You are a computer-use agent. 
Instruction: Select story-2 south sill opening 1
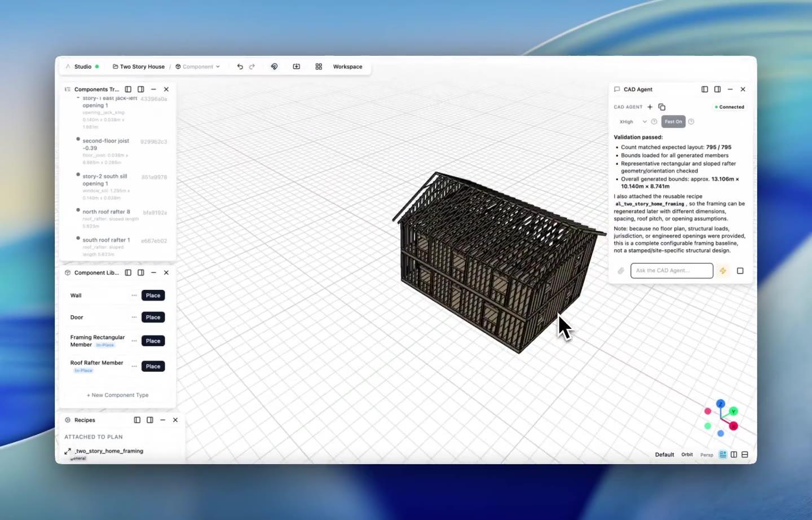click(105, 180)
